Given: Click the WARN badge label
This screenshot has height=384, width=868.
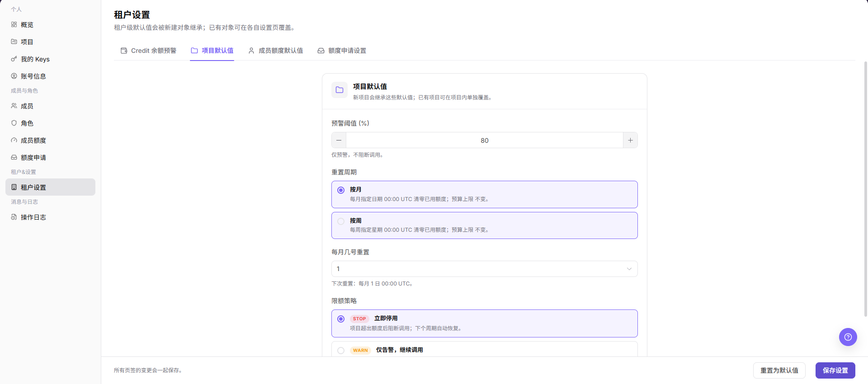Looking at the screenshot, I should click(360, 351).
